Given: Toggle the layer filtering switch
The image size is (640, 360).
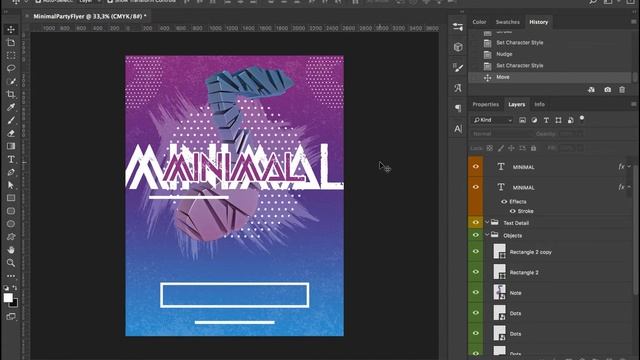Looking at the screenshot, I should click(582, 119).
